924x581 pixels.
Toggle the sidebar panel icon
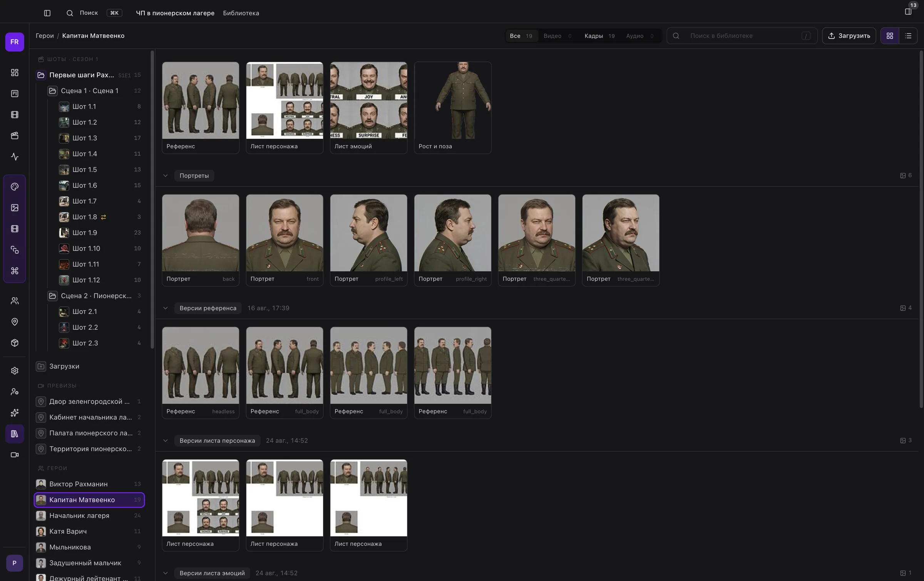[47, 13]
